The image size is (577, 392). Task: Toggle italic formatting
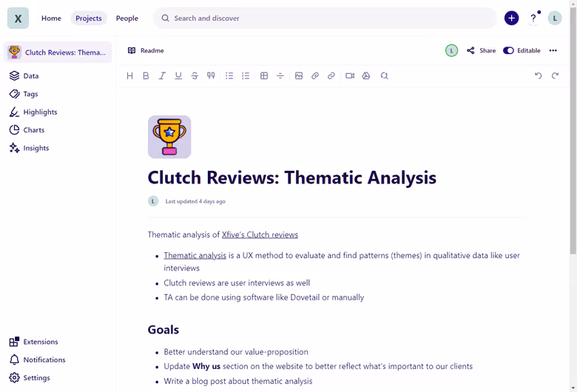[x=162, y=76]
